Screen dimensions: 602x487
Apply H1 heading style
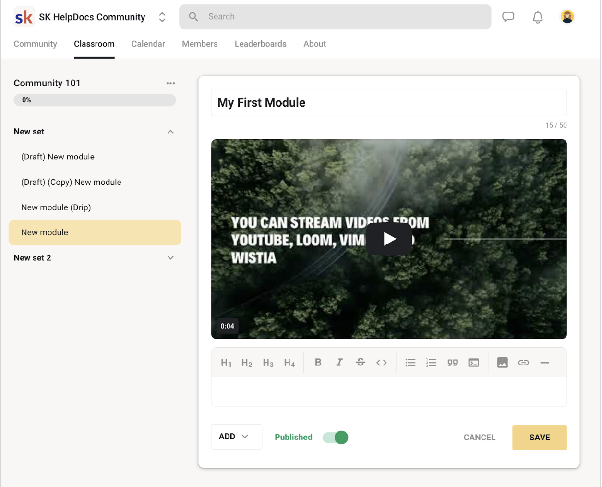point(226,363)
